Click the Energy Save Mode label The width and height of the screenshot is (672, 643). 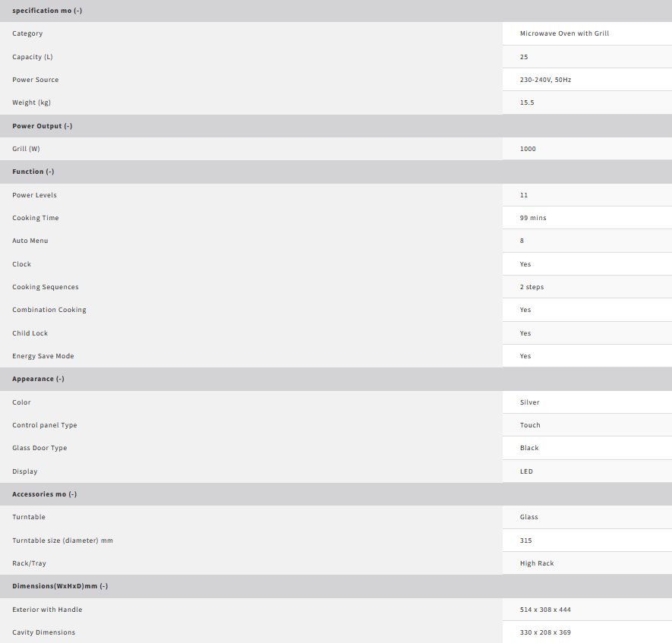coord(43,356)
